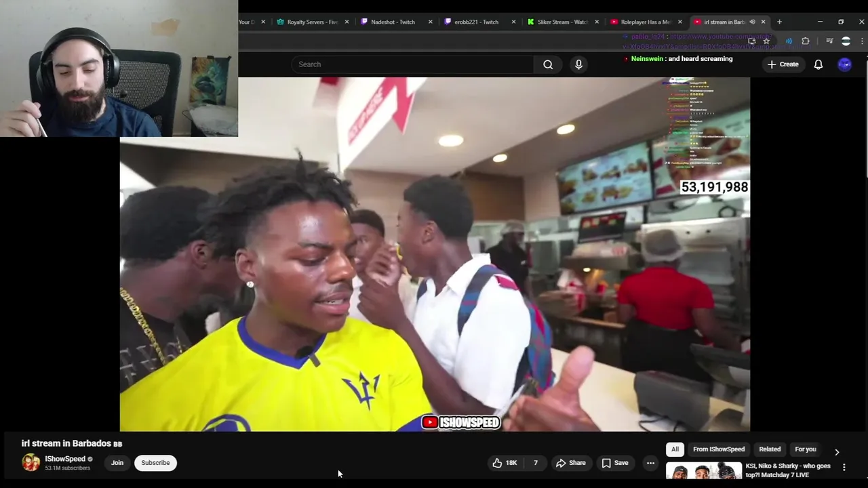Click the video title irl stream in Barbados
Screen dimensions: 868x488
pyautogui.click(x=72, y=443)
